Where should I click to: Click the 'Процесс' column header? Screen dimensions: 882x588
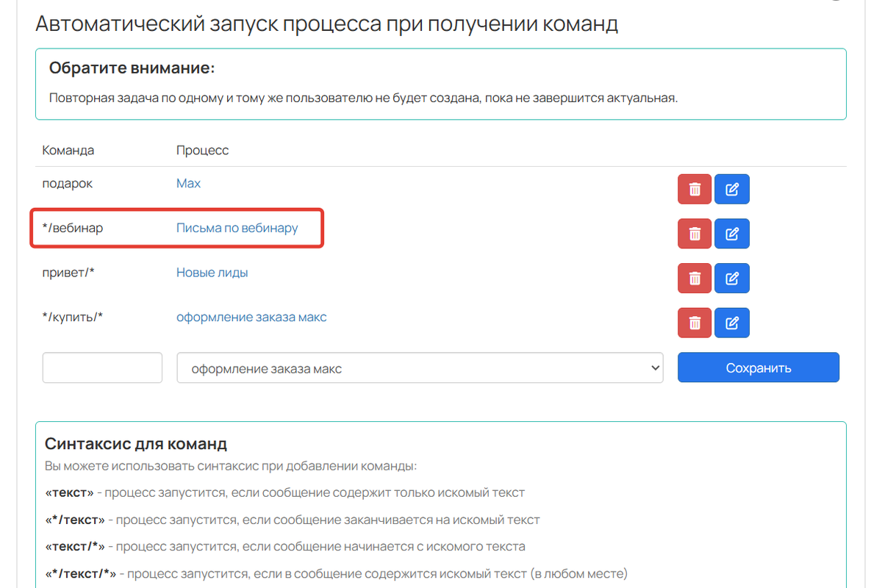tap(201, 150)
